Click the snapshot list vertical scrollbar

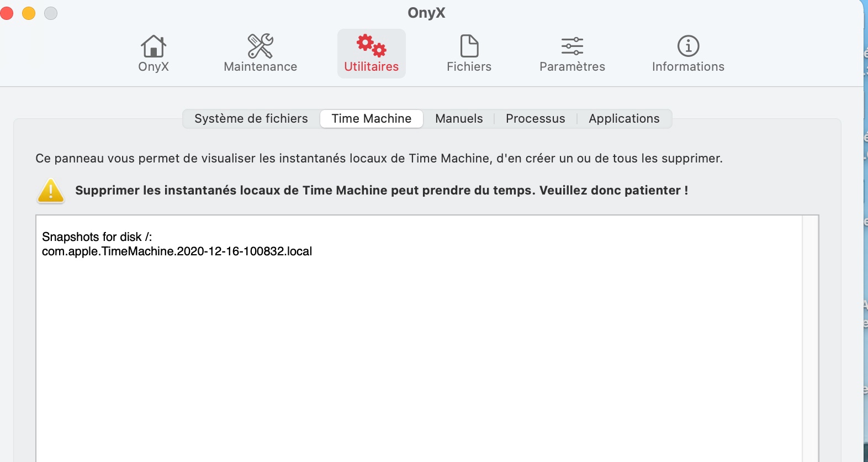(810, 338)
